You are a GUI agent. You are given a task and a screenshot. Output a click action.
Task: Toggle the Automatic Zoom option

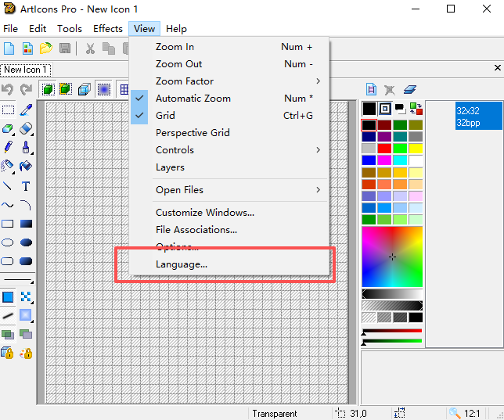click(x=195, y=98)
